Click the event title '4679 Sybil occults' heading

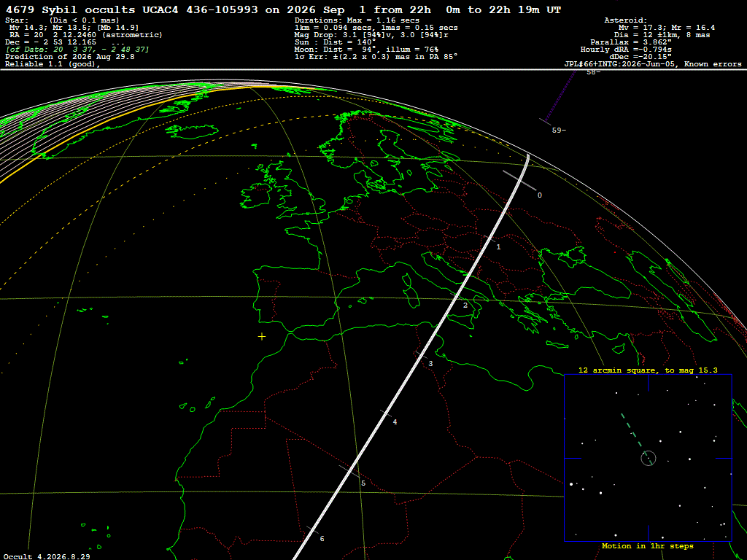pos(71,9)
